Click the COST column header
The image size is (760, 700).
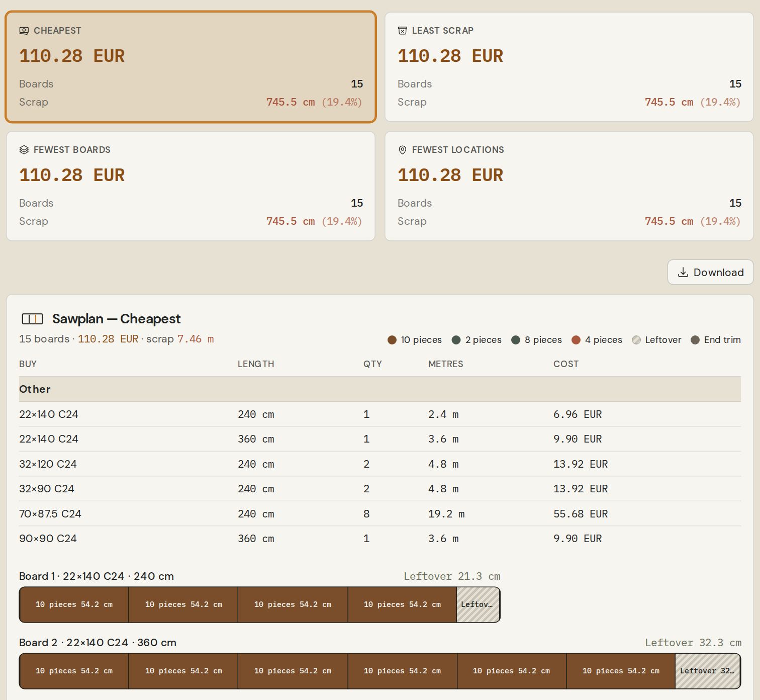[566, 364]
